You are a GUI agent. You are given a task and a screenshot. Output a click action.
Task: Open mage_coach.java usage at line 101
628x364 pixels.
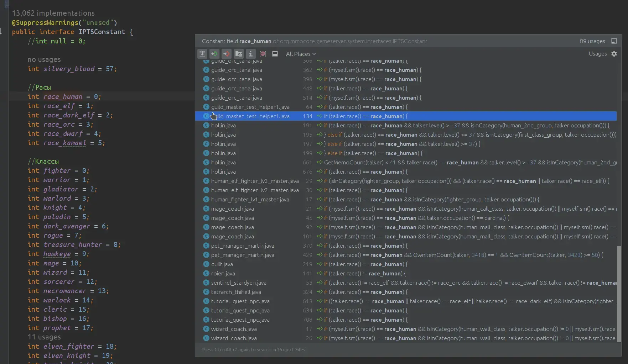[406, 237]
